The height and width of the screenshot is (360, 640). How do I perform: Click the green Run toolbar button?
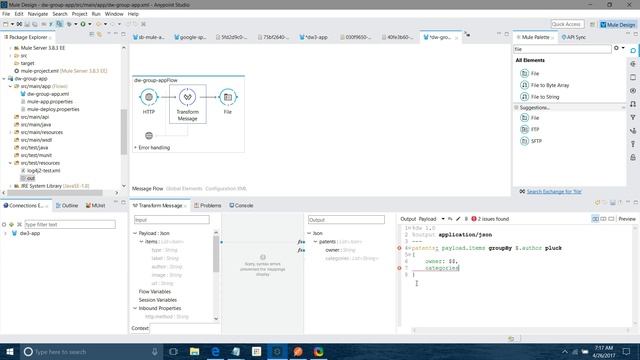83,24
